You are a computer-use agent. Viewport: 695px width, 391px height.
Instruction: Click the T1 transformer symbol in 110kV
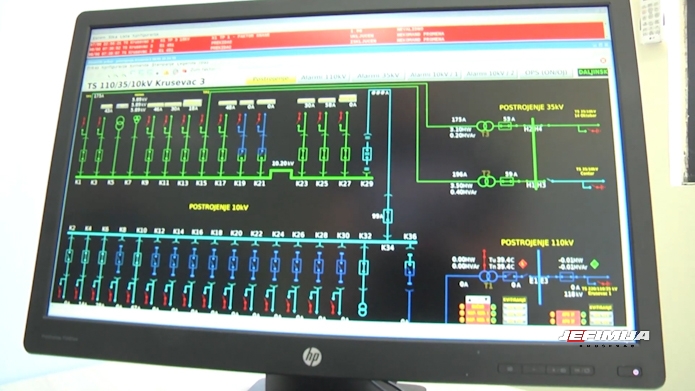coord(488,277)
